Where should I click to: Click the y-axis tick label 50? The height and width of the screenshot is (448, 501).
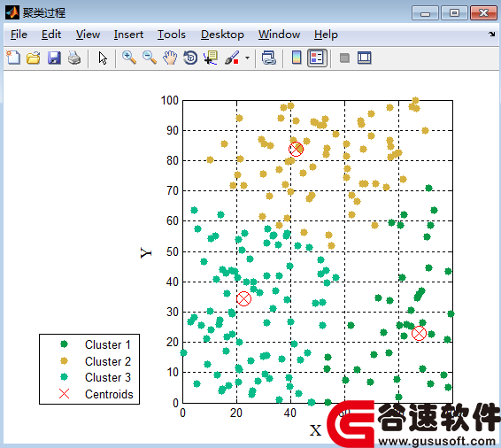coord(173,251)
